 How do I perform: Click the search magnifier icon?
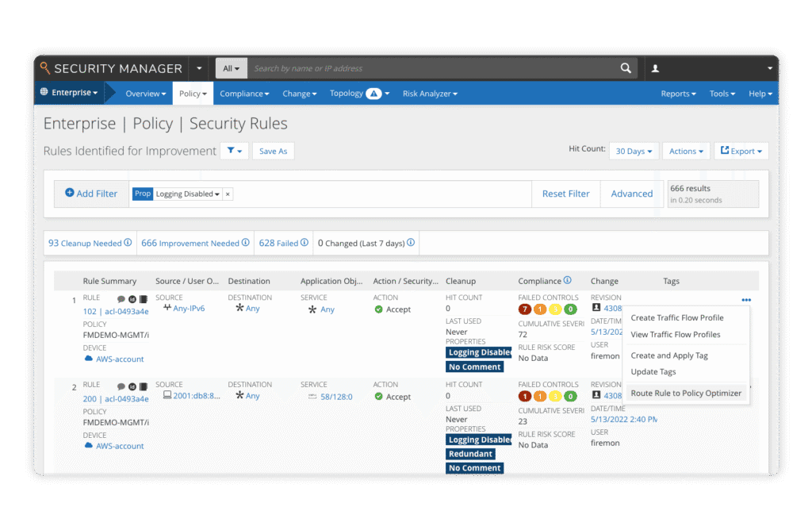tap(626, 68)
